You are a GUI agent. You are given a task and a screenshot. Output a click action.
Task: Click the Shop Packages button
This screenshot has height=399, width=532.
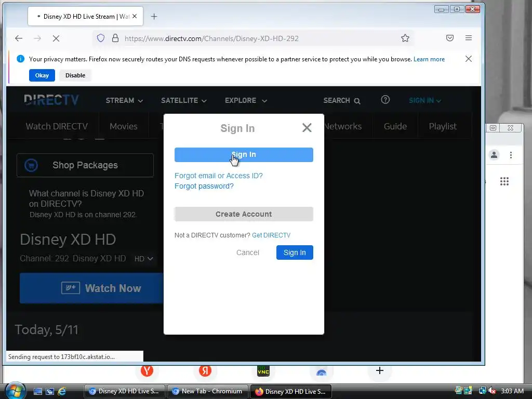pos(85,165)
